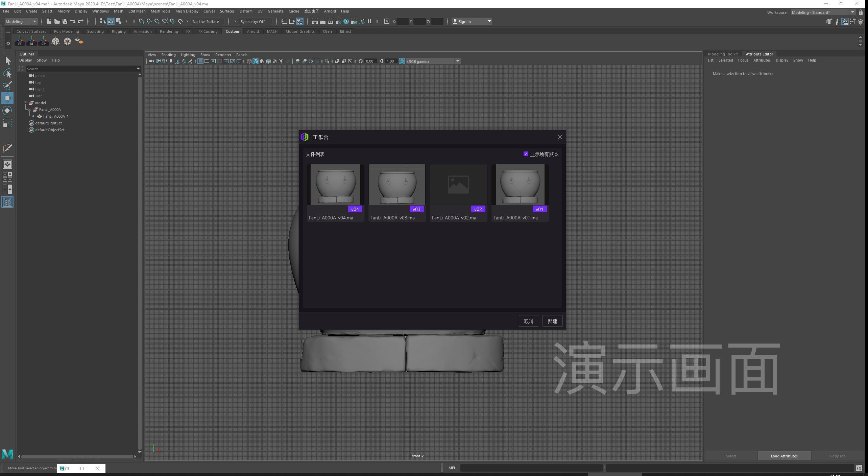Image resolution: width=868 pixels, height=476 pixels.
Task: Open the Modeling menu set dropdown
Action: click(x=21, y=21)
